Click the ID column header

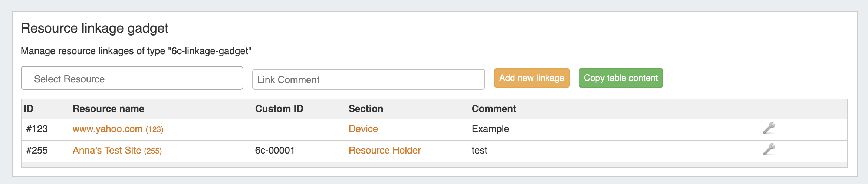point(29,109)
